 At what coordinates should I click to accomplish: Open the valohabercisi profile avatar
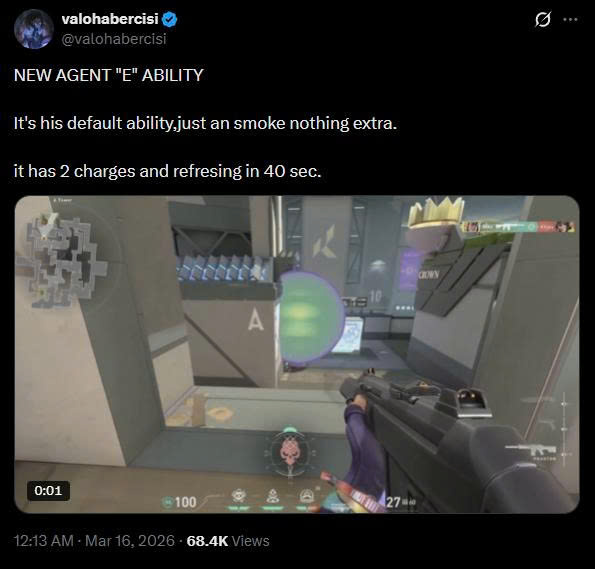pos(34,29)
